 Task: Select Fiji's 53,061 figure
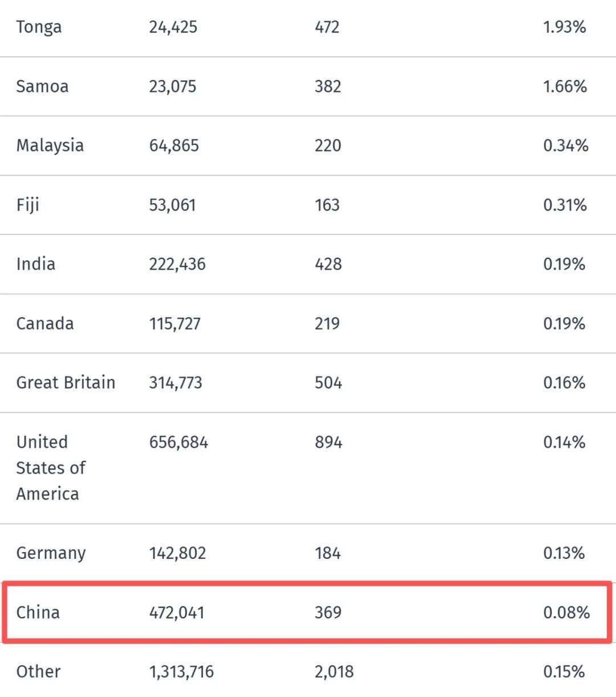[x=172, y=205]
